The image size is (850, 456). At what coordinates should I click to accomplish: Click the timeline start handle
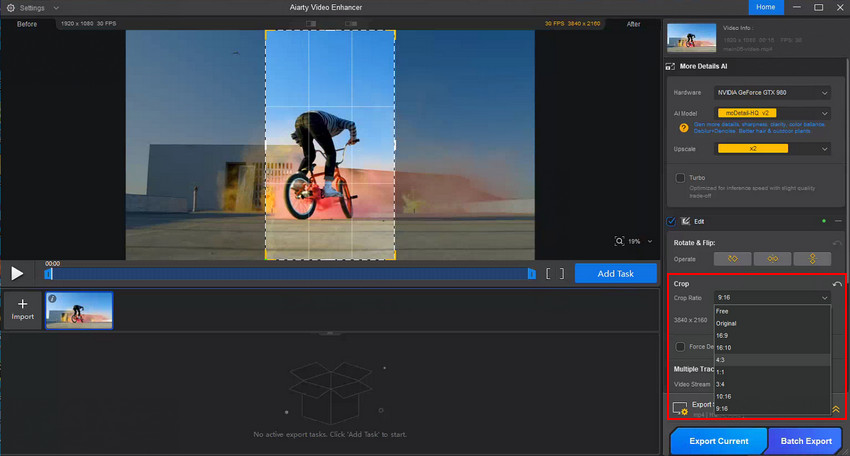coord(48,274)
